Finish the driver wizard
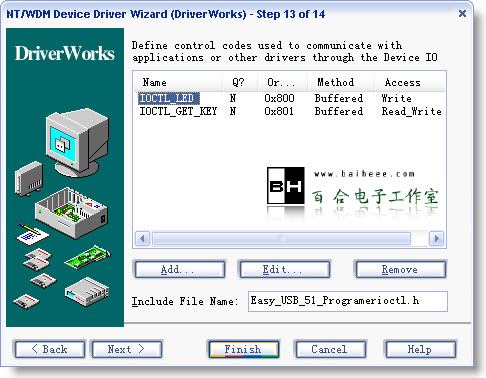 [x=243, y=349]
